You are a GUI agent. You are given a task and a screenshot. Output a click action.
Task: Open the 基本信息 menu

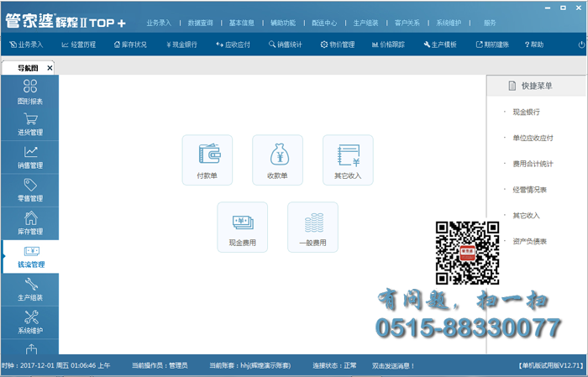(242, 23)
